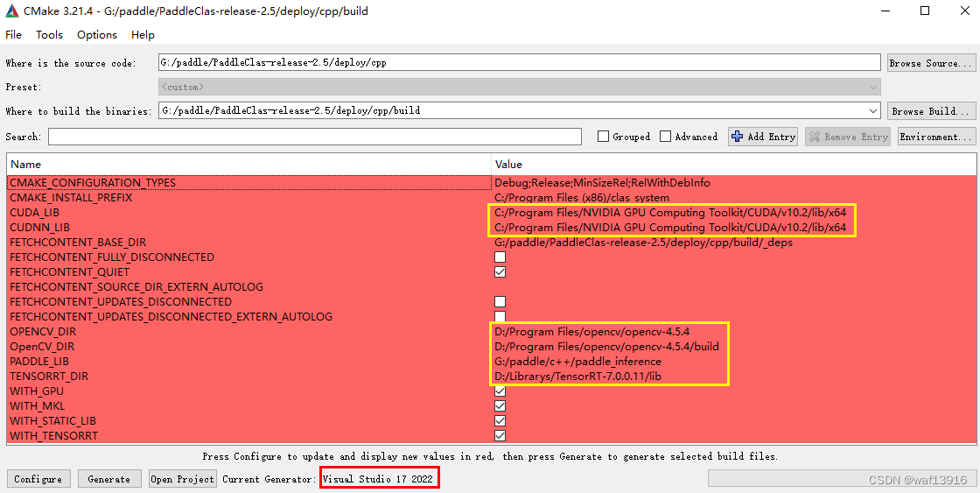The image size is (980, 493).
Task: Open the Options menu
Action: point(97,34)
